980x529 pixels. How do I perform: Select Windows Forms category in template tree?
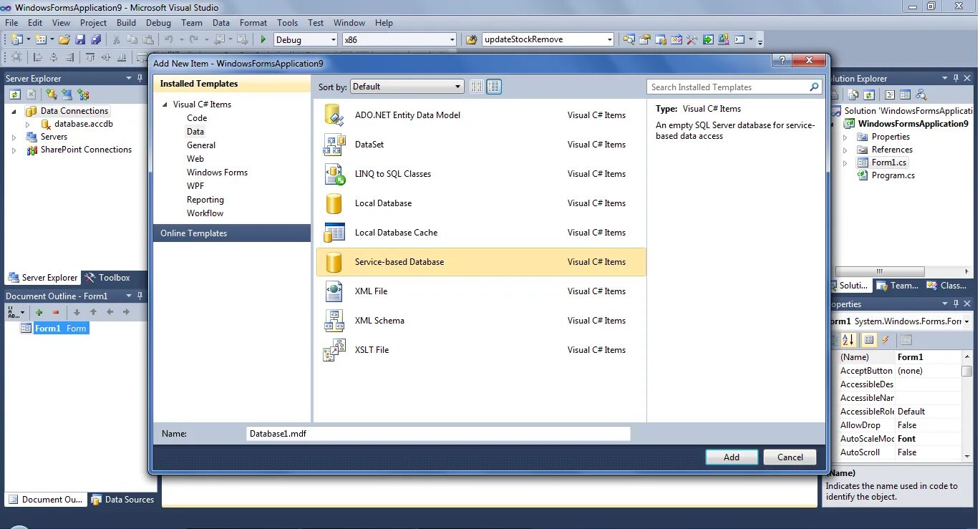coord(217,173)
